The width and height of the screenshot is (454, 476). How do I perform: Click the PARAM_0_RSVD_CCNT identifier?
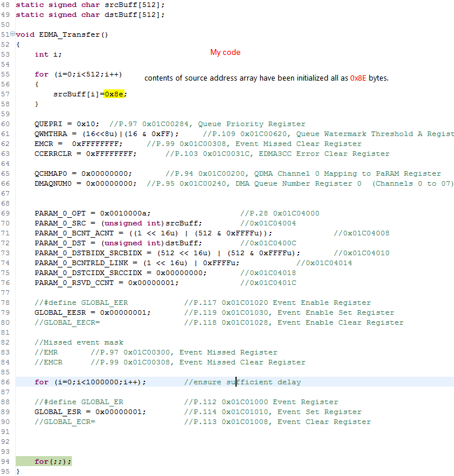click(74, 283)
